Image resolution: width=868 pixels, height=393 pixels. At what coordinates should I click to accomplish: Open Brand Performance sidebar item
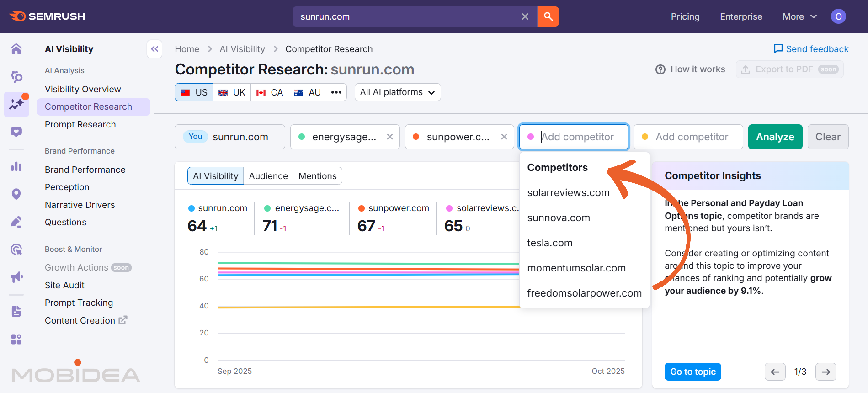[85, 170]
